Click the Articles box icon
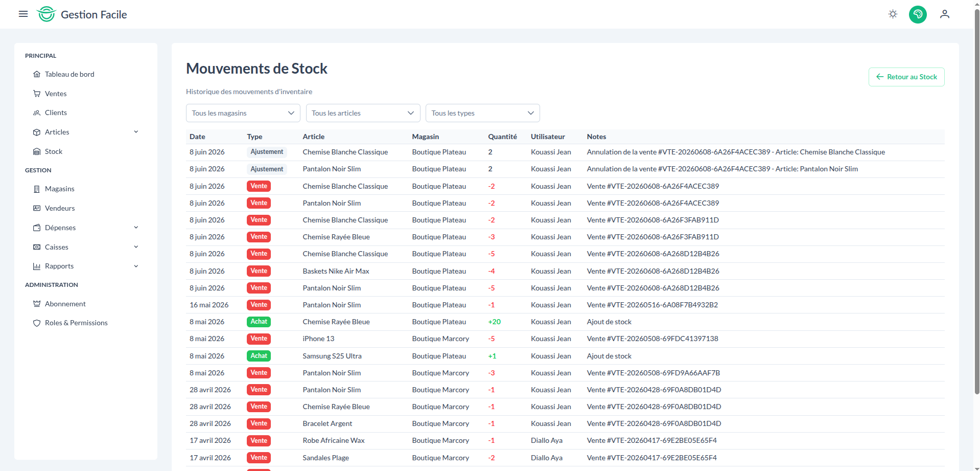 point(37,132)
